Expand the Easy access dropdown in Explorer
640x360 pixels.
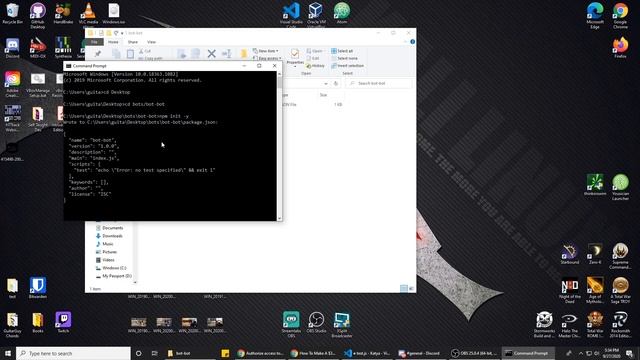267,58
